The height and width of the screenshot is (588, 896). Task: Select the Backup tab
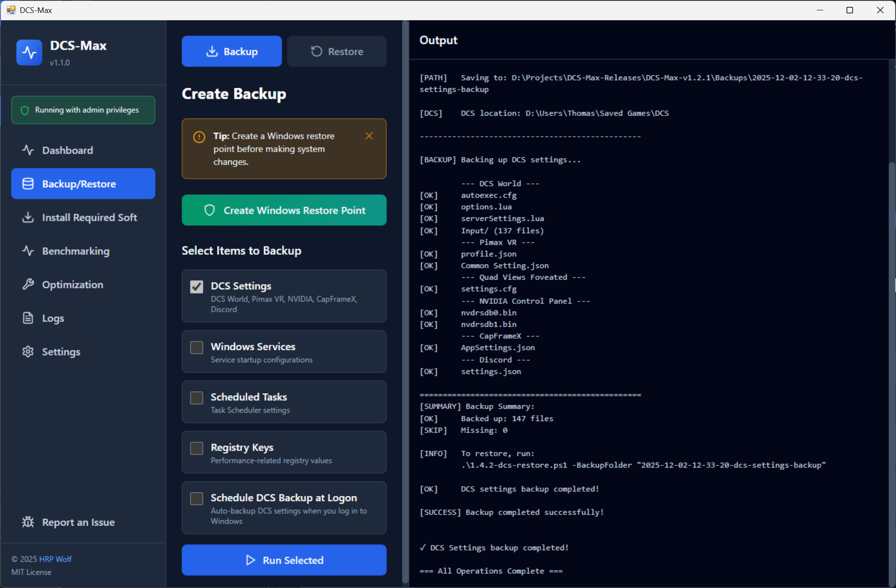click(232, 52)
